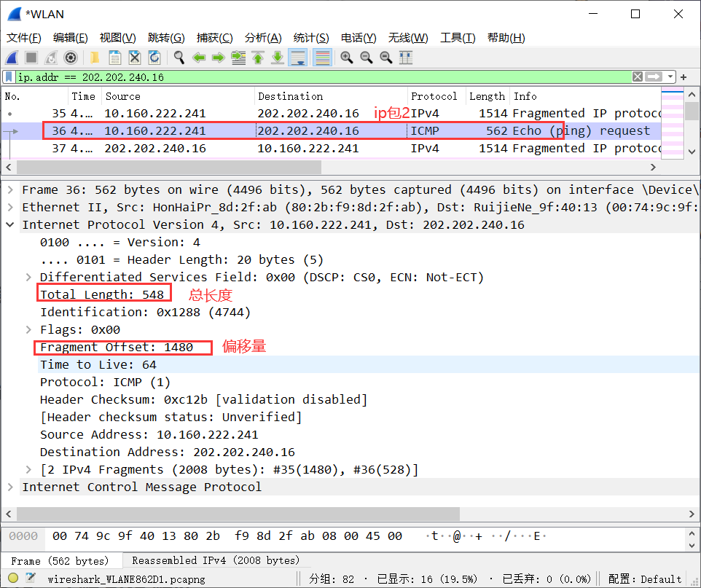Image resolution: width=701 pixels, height=588 pixels.
Task: Expand Differentiated Services Field
Action: coord(28,277)
